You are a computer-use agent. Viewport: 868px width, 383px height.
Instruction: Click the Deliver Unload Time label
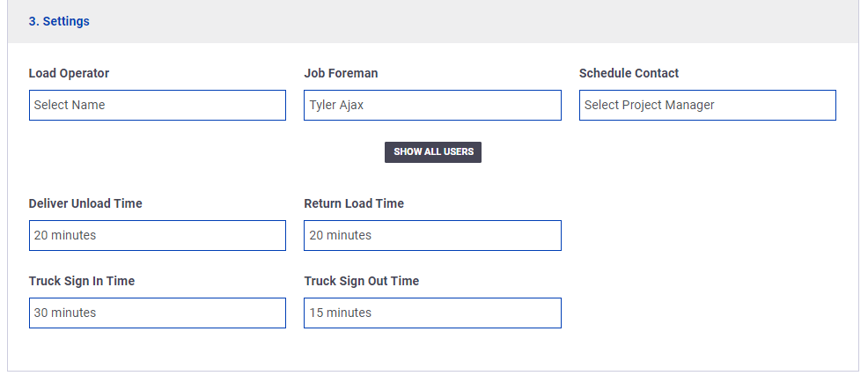pyautogui.click(x=85, y=203)
